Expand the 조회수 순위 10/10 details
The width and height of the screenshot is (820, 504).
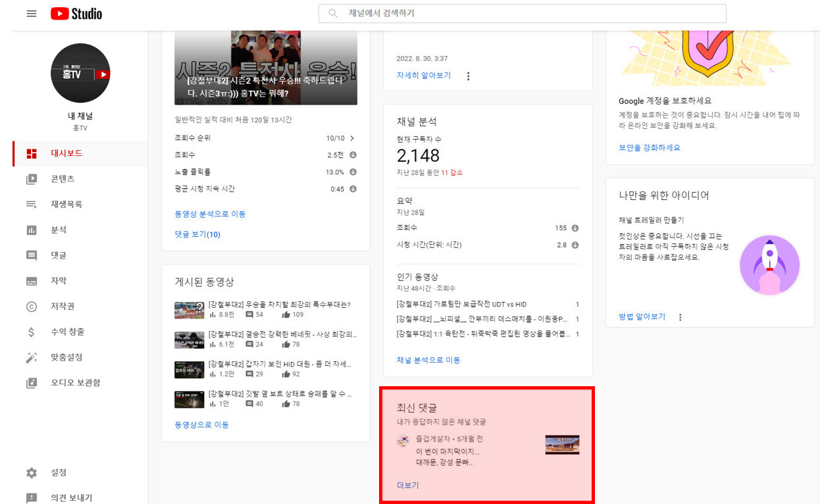coord(351,138)
